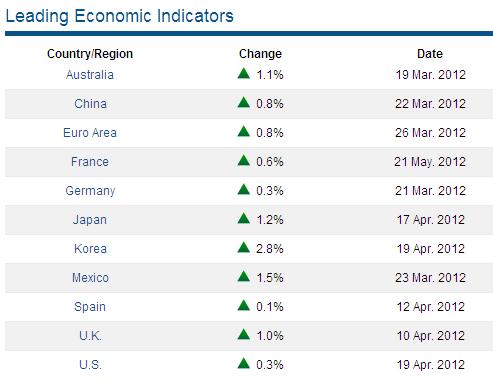Click the Country/Region column header

click(x=90, y=54)
